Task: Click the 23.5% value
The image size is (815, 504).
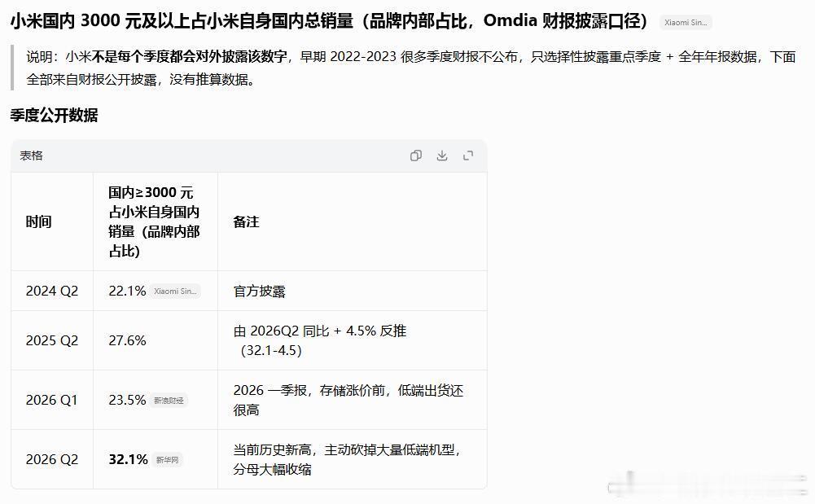Action: [127, 400]
